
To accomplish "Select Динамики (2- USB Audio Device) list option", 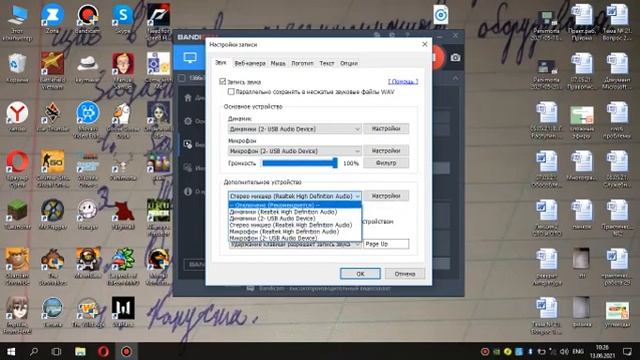I will click(295, 218).
